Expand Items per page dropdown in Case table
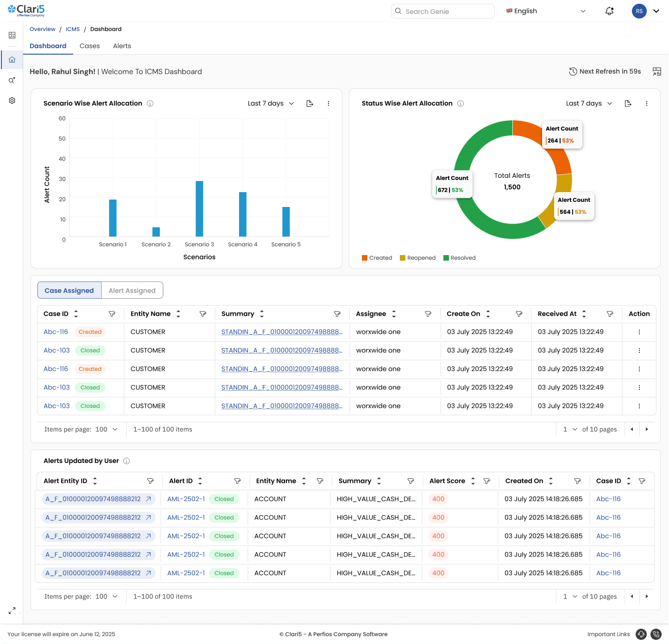This screenshot has width=669, height=644. point(107,429)
